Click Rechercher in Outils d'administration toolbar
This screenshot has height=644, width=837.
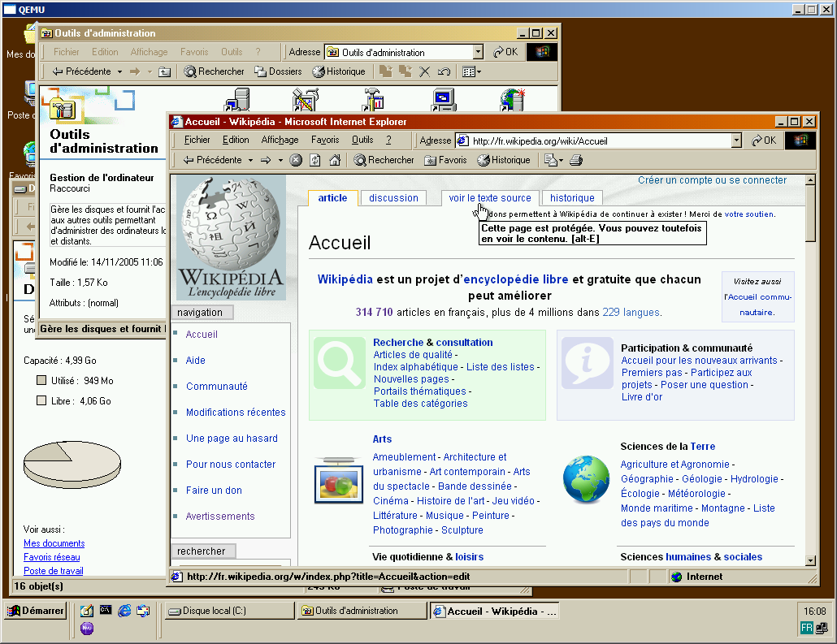pyautogui.click(x=214, y=71)
